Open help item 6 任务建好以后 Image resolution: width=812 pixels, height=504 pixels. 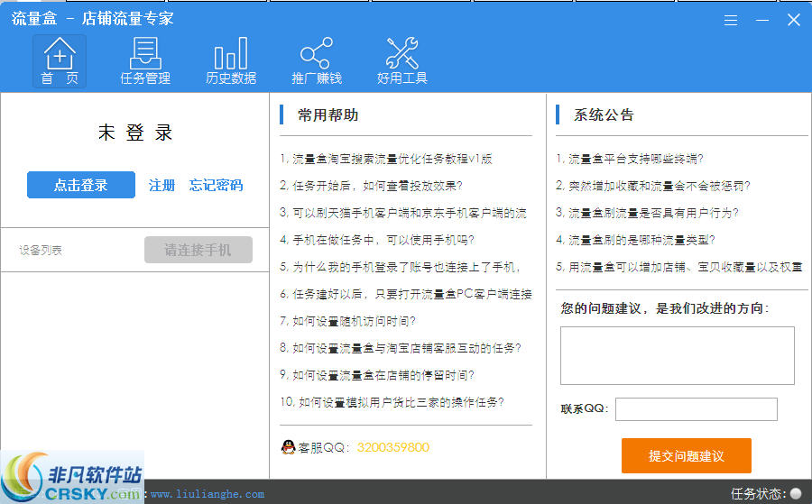pos(406,294)
